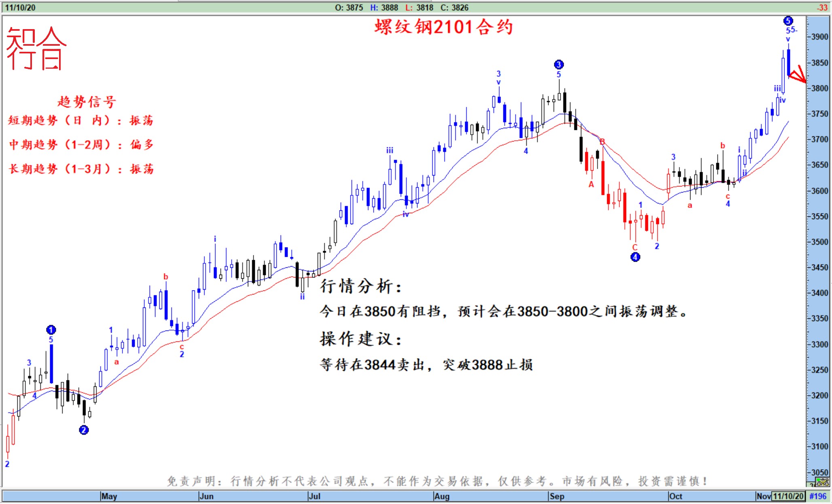The height and width of the screenshot is (504, 832).
Task: Click the #196 bar count indicator
Action: click(818, 496)
